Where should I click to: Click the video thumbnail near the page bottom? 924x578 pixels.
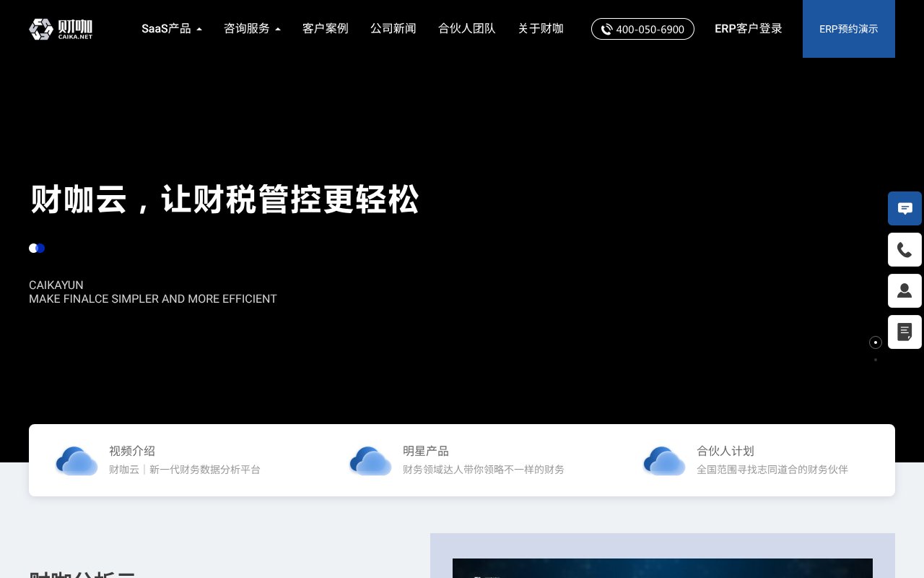click(x=662, y=571)
